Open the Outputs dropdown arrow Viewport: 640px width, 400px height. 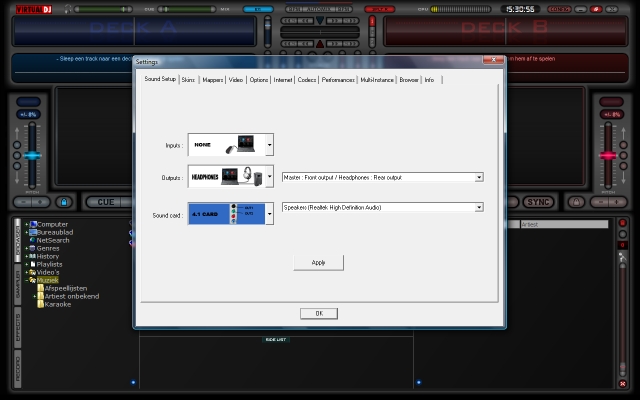[x=269, y=176]
